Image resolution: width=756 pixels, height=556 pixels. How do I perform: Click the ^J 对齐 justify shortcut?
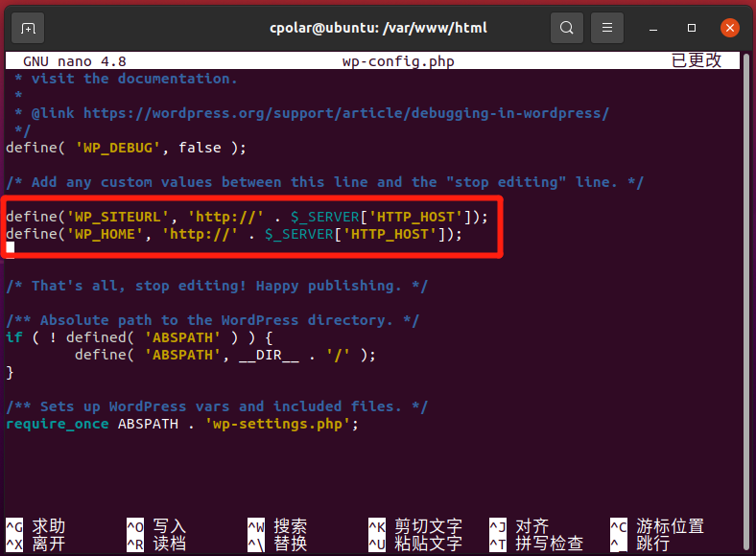[x=519, y=526]
